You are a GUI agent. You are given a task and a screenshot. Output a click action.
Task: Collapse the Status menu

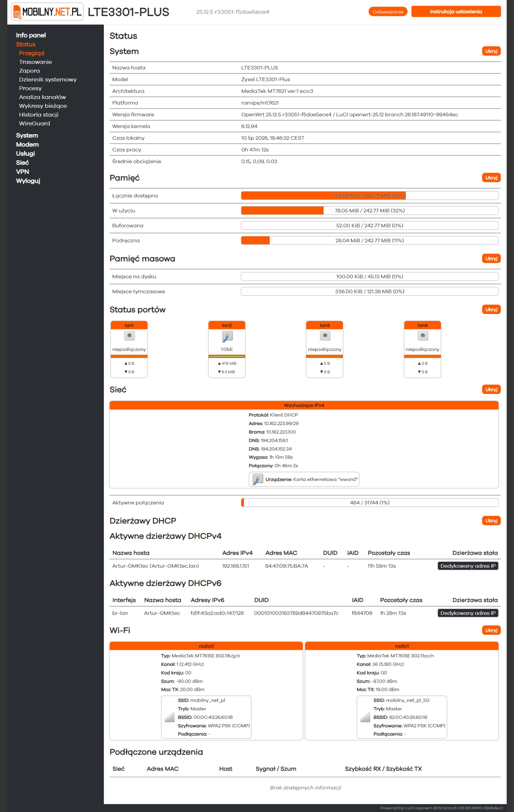26,44
